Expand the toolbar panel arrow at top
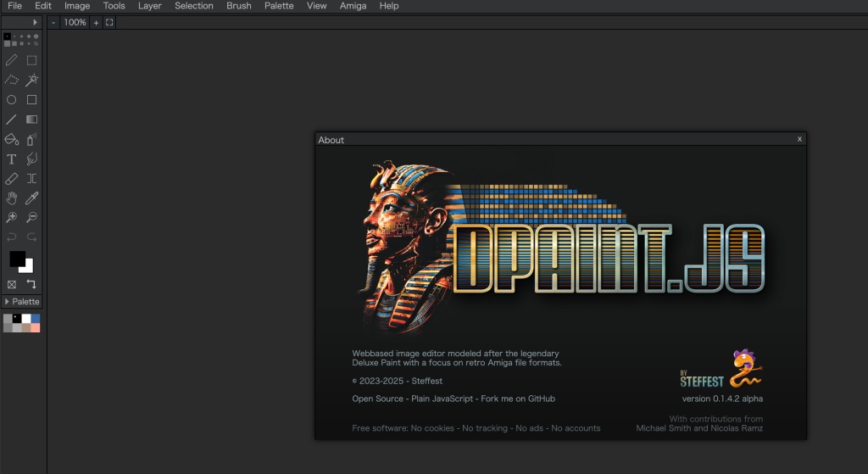This screenshot has width=868, height=474. [x=35, y=22]
